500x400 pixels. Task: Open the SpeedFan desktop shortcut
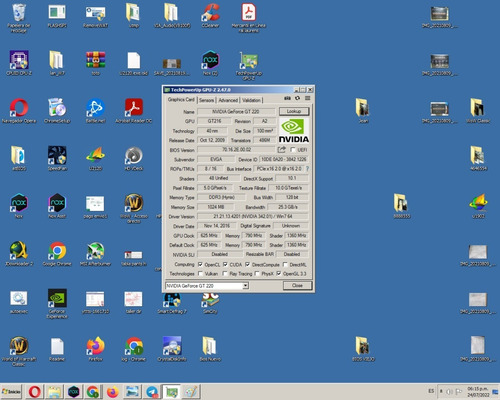point(57,158)
